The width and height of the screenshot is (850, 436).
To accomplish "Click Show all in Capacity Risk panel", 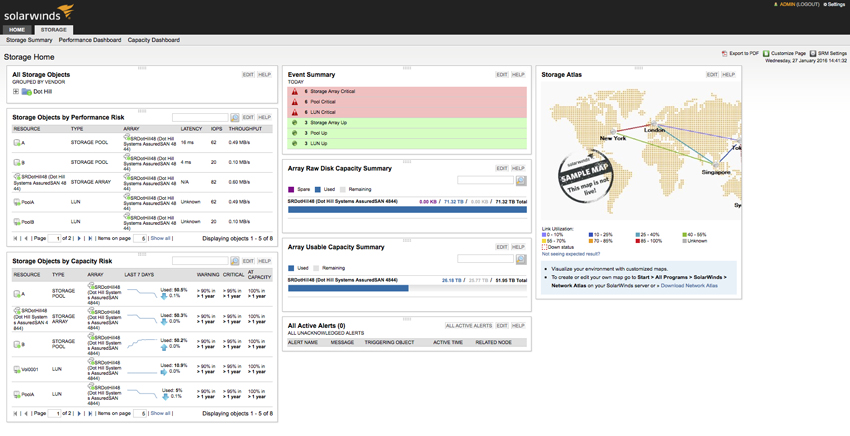I will (160, 413).
